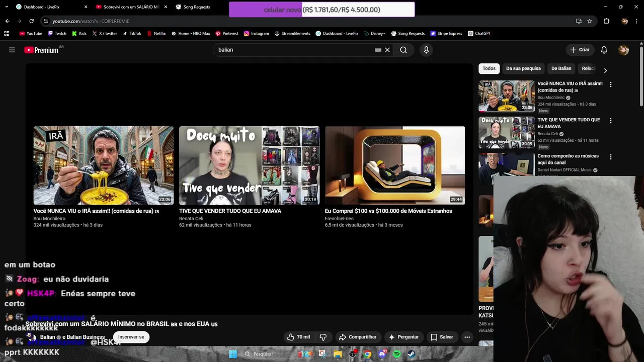644x362 pixels.
Task: Open the ChatGPT bookmark
Action: point(479,34)
